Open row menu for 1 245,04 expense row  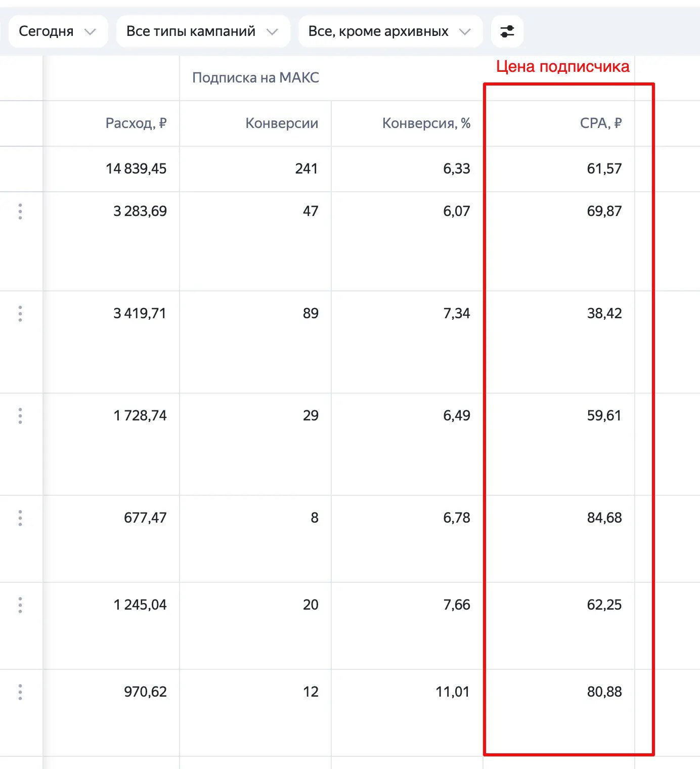click(20, 605)
